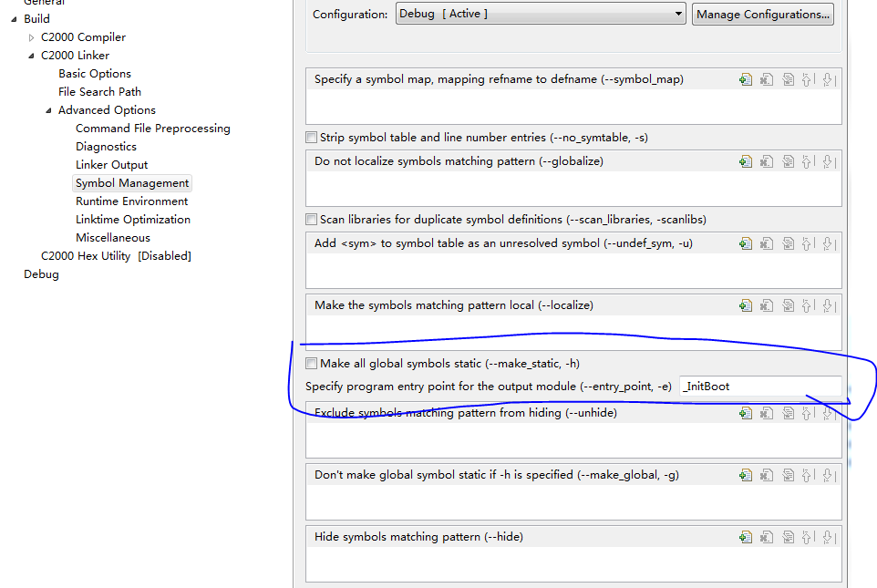The image size is (877, 588).
Task: Enable Strip symbol table and line number entries
Action: tap(312, 138)
